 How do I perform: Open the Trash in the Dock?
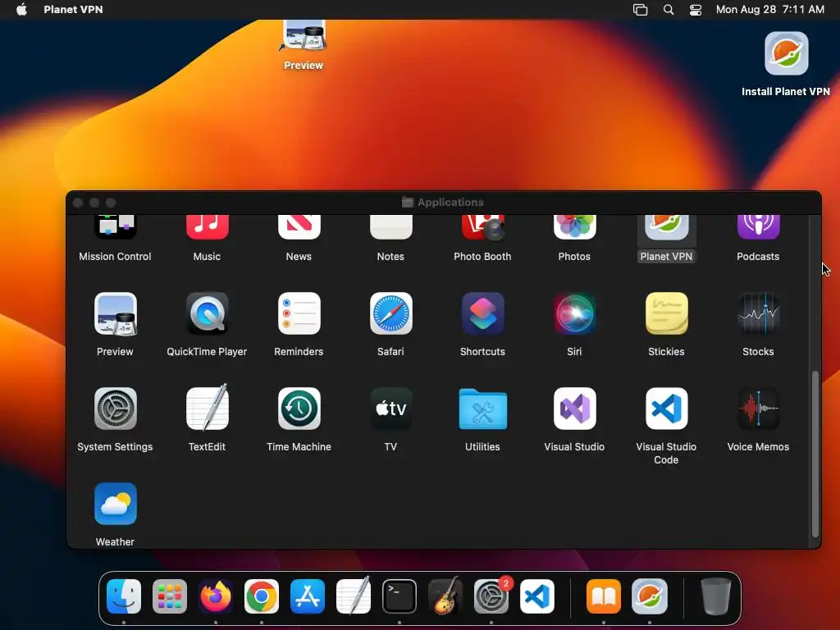(715, 596)
